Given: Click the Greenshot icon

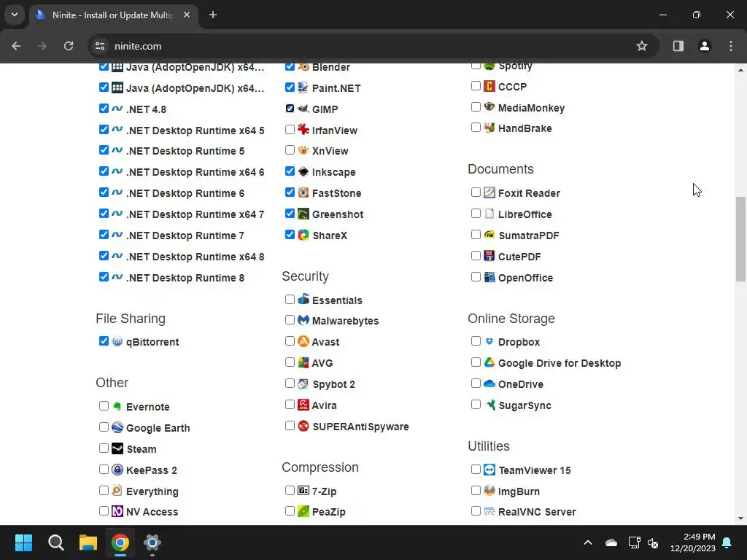Looking at the screenshot, I should coord(303,214).
